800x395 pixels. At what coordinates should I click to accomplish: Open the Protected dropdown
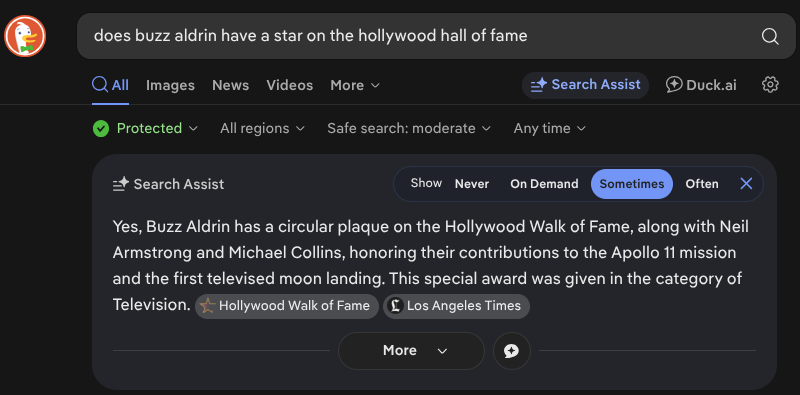[145, 128]
